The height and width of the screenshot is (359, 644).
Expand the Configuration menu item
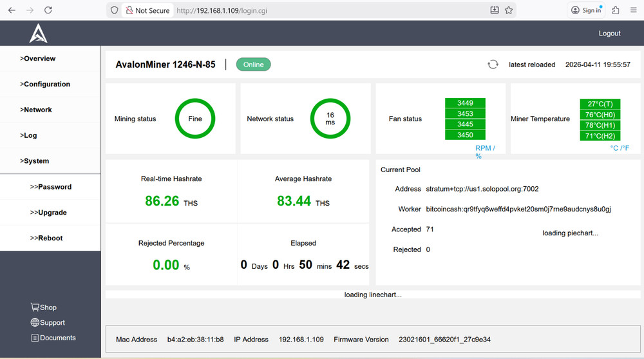coord(45,84)
